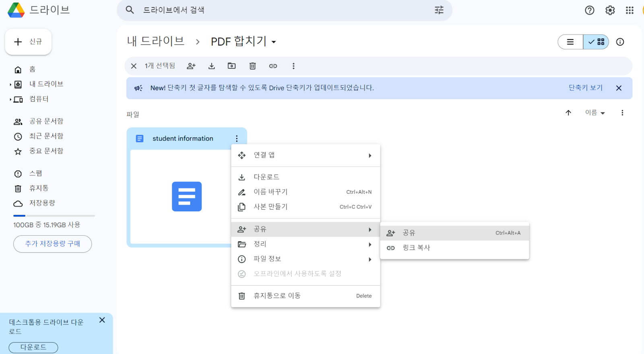Image resolution: width=644 pixels, height=354 pixels.
Task: Click the download toolbar icon
Action: [212, 66]
